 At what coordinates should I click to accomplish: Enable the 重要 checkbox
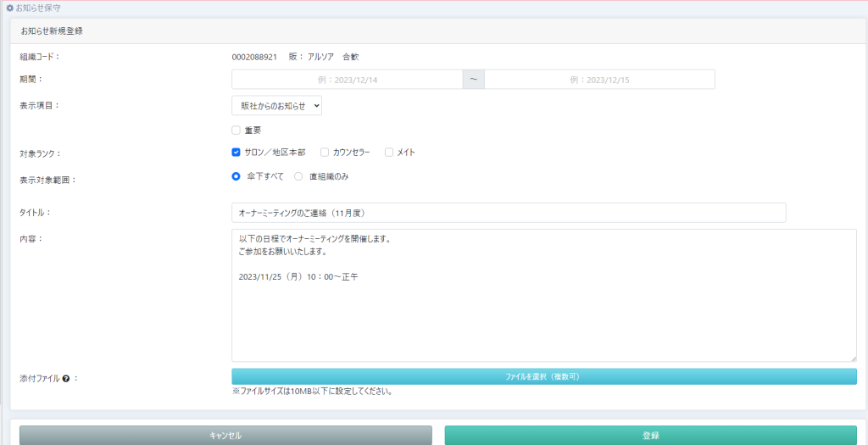(x=236, y=131)
